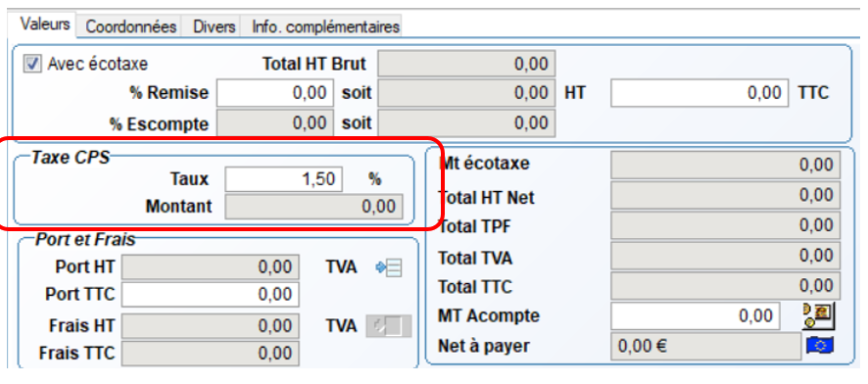Switch to the Valeurs tab

pyautogui.click(x=45, y=24)
